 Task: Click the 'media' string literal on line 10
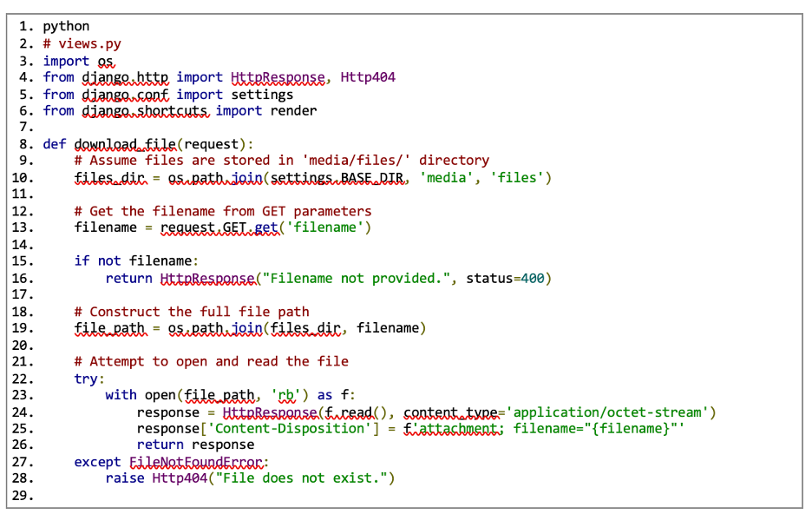pos(447,178)
